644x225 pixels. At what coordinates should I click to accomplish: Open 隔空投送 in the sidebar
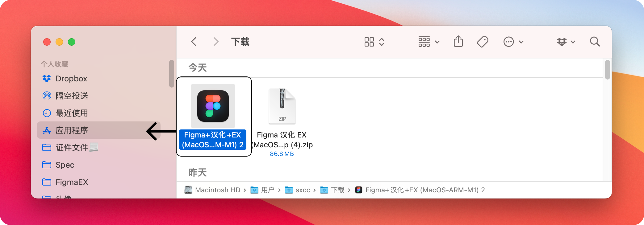99,96
